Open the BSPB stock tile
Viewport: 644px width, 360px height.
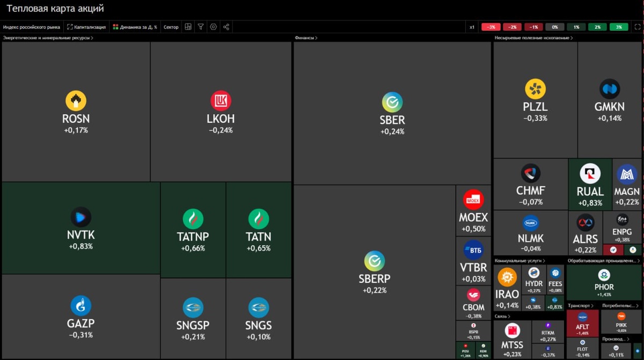[473, 331]
